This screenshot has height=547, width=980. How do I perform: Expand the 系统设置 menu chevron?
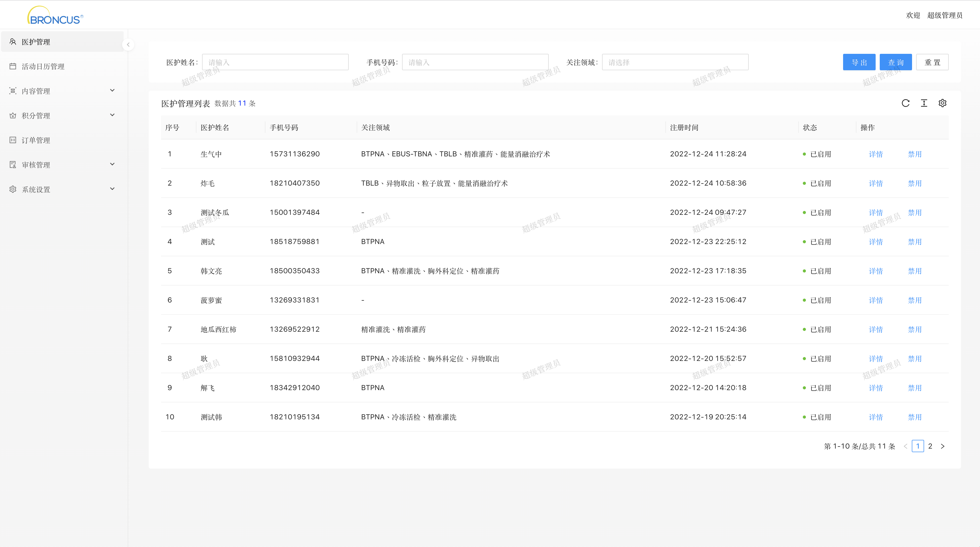click(112, 189)
